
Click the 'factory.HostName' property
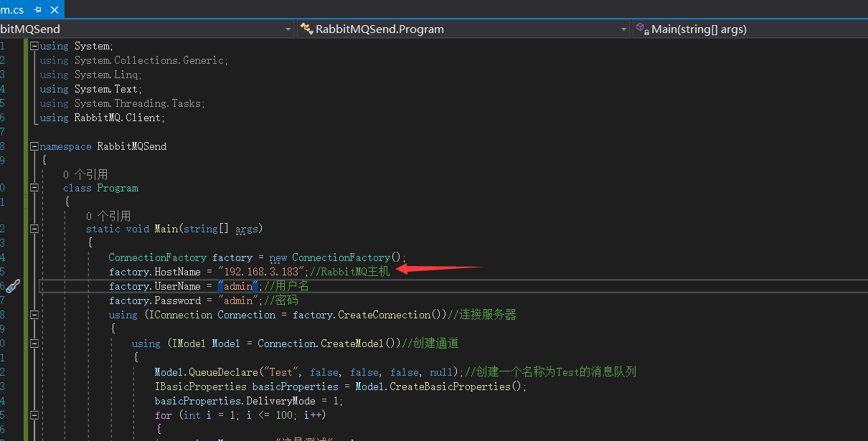(x=155, y=272)
